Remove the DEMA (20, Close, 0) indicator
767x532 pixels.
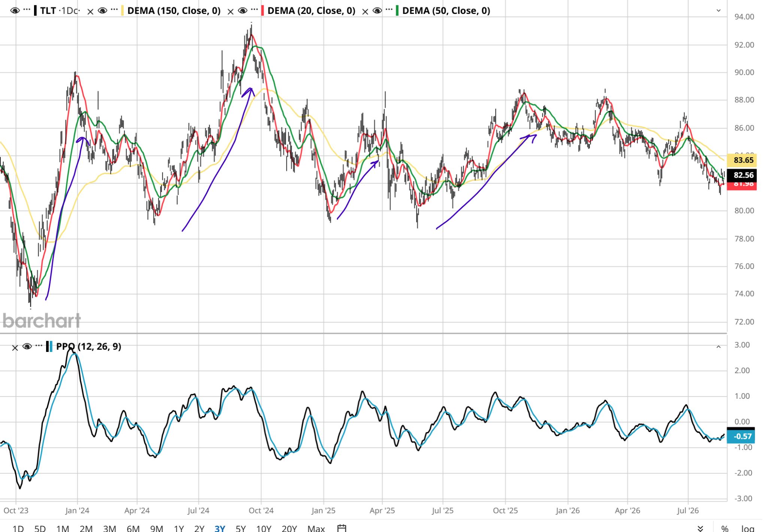230,12
